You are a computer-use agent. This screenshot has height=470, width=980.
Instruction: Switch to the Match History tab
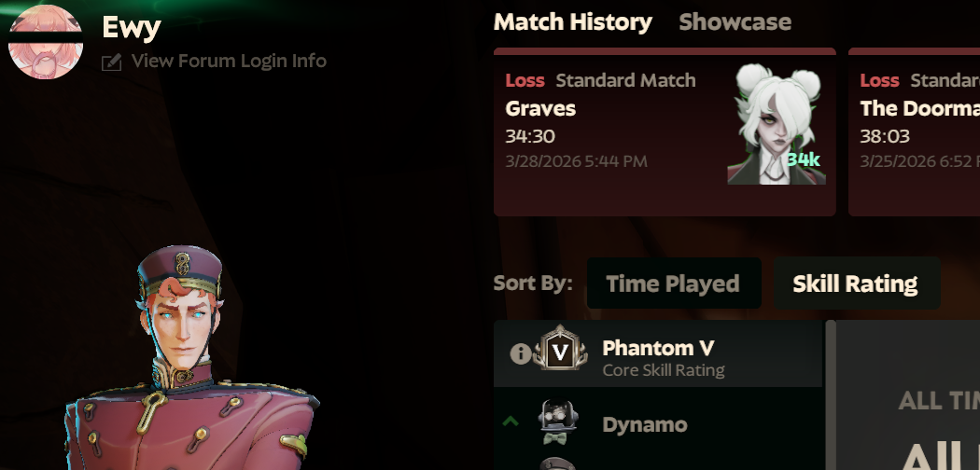click(x=572, y=21)
